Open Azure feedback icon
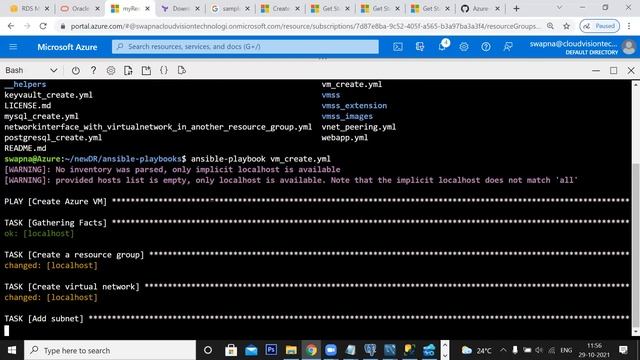The width and height of the screenshot is (640, 360). coord(508,47)
